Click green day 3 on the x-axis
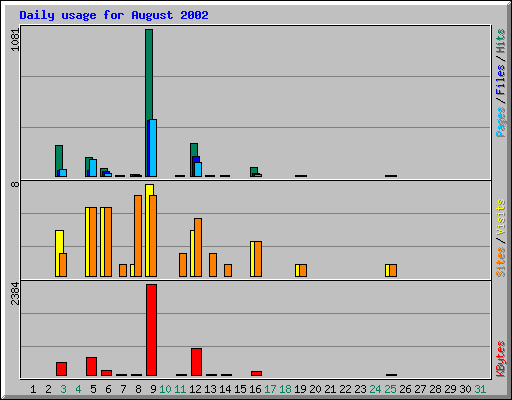Viewport: 512px width, 400px height. click(63, 389)
